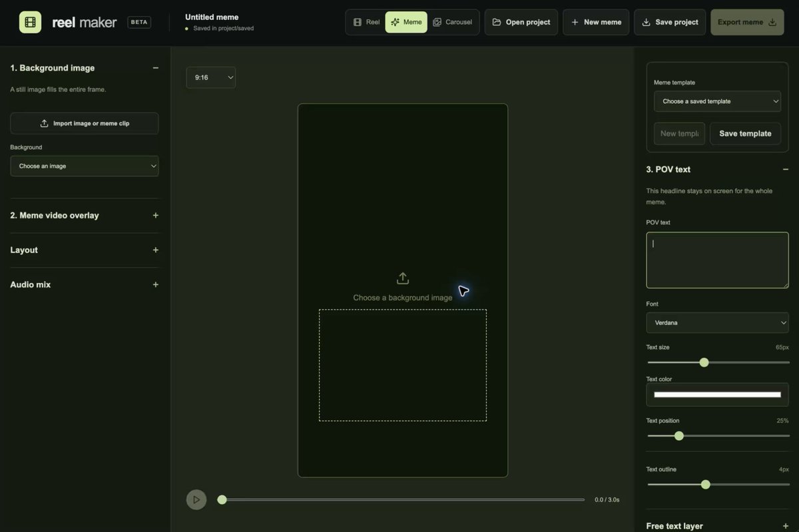
Task: Click the 'Choose a background image' text
Action: (x=403, y=298)
